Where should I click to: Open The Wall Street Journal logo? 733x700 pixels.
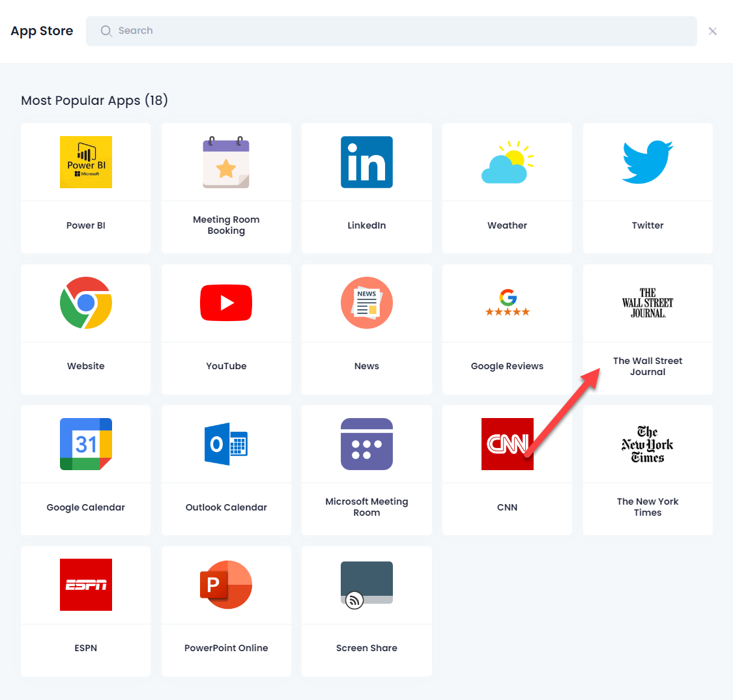648,303
